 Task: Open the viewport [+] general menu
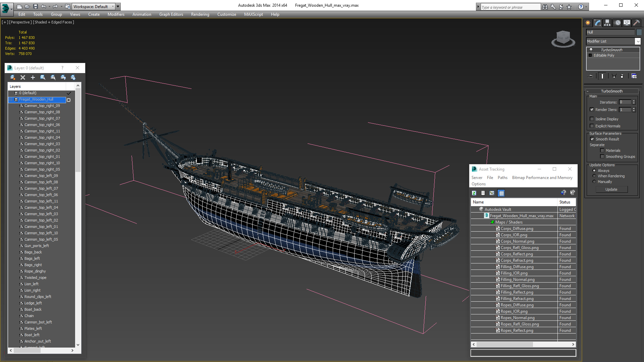point(5,22)
